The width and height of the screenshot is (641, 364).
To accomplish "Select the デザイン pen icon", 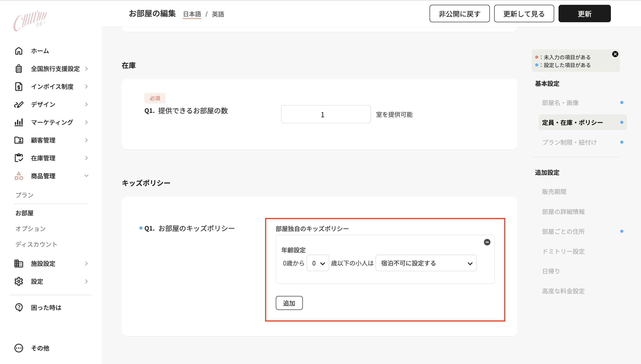I will click(19, 104).
